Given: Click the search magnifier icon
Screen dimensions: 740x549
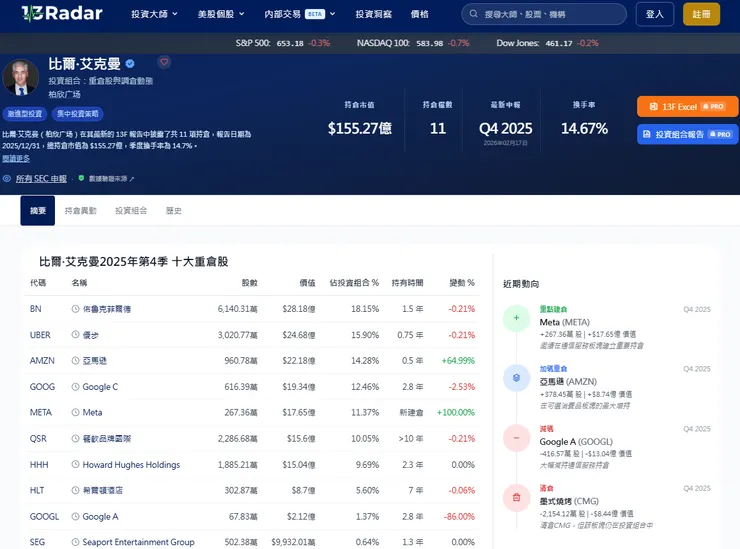Looking at the screenshot, I should click(473, 14).
